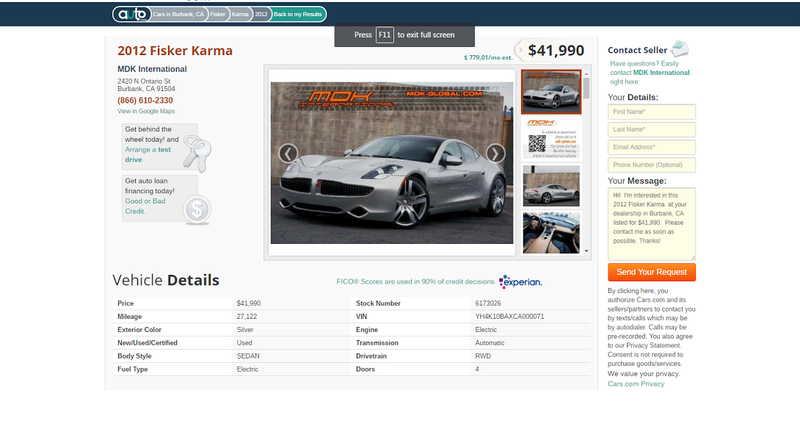Screen dimensions: 800x443
Task: Click the main Fisker Karma photo
Action: pos(392,163)
